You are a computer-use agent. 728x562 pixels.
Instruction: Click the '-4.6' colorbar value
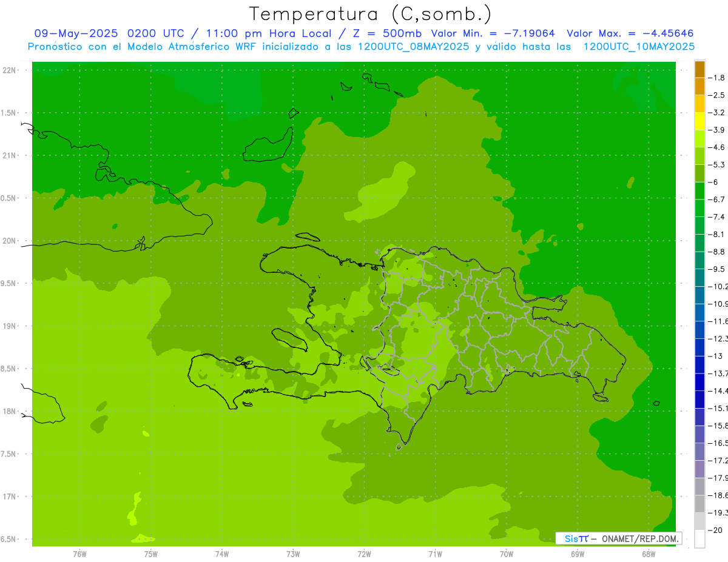718,147
